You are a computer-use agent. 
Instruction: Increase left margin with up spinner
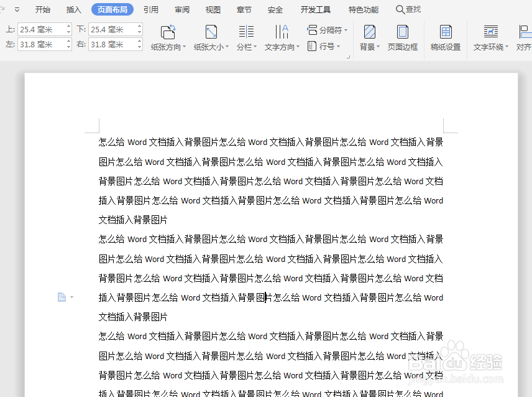coord(68,41)
